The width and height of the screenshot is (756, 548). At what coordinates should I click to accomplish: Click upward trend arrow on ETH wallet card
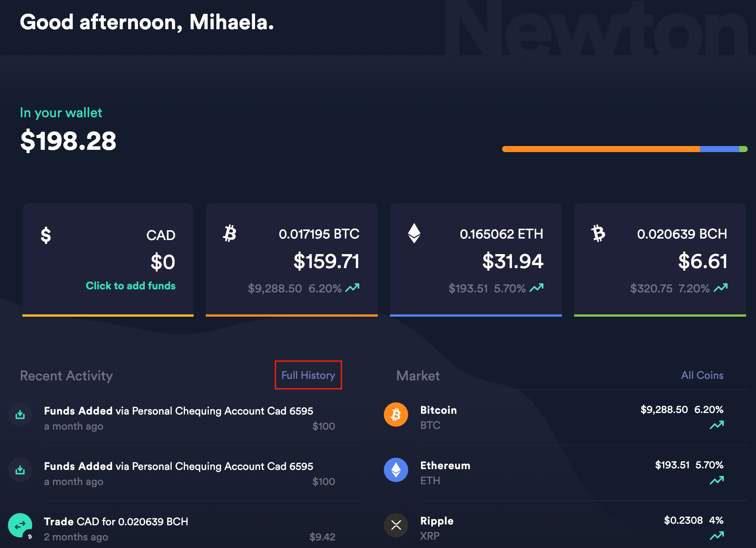click(x=537, y=288)
